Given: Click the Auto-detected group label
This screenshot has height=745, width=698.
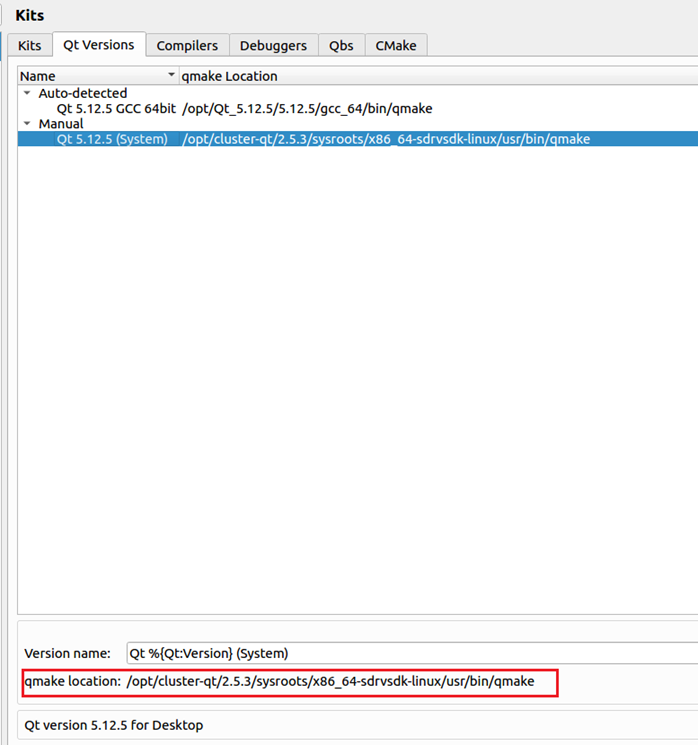Looking at the screenshot, I should [x=83, y=93].
